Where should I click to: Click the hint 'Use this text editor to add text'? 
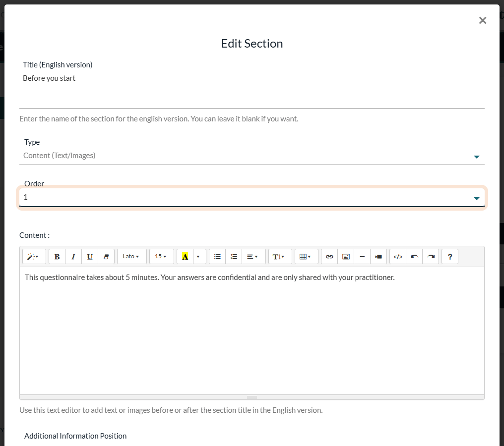point(171,410)
